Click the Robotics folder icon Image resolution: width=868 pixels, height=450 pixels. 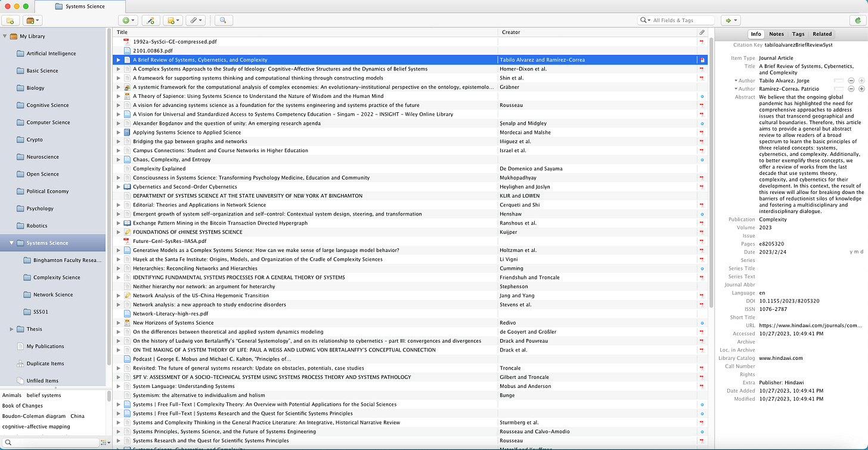[21, 226]
